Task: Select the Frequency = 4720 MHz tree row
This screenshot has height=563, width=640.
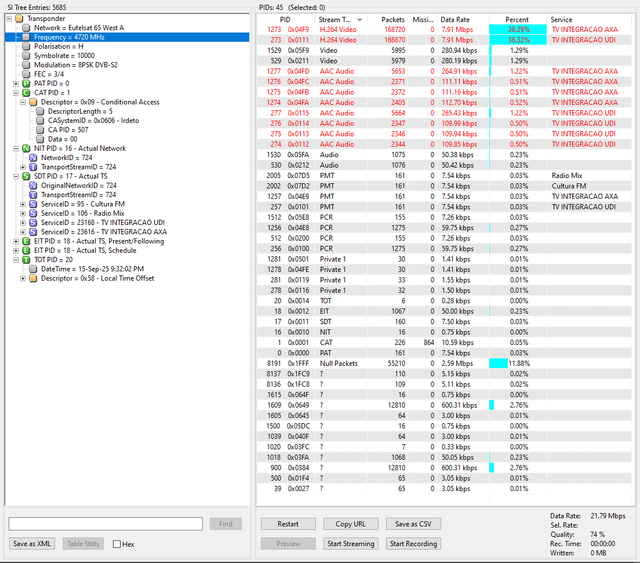Action: coord(127,37)
